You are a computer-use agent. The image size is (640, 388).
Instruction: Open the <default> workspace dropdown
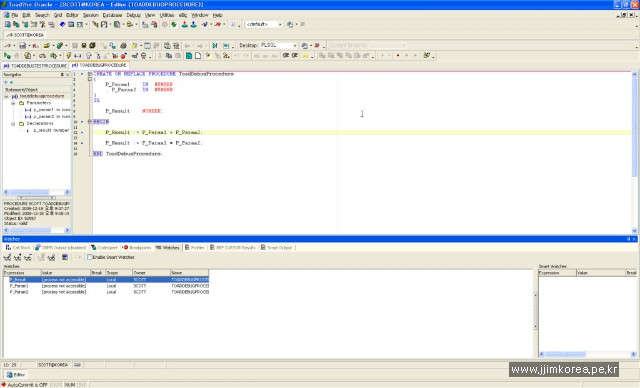point(280,24)
